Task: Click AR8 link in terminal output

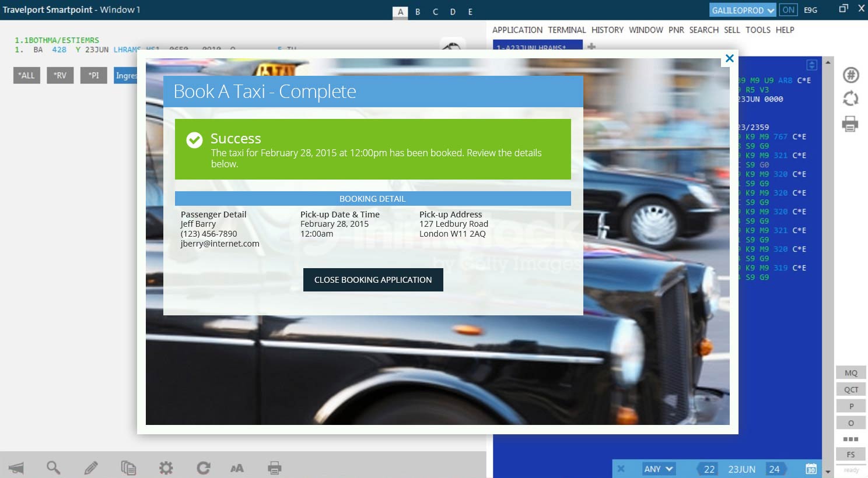Action: (785, 80)
